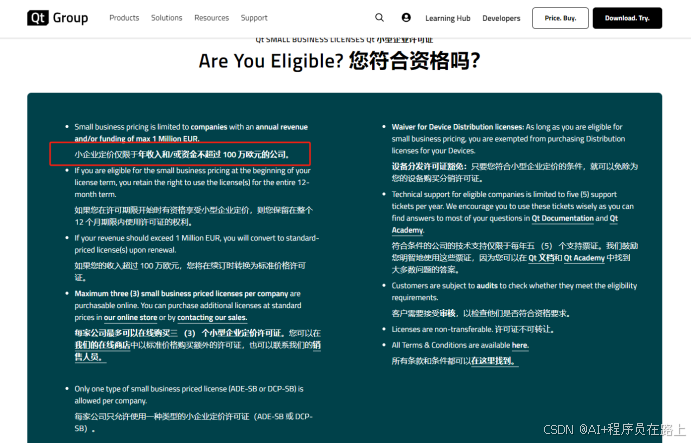Click the bold word 'audits'
Viewport: 692px width, 444px height.
tap(487, 286)
